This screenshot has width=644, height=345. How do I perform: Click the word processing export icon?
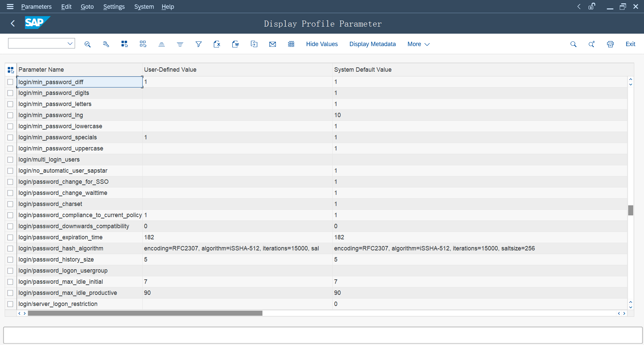click(236, 44)
